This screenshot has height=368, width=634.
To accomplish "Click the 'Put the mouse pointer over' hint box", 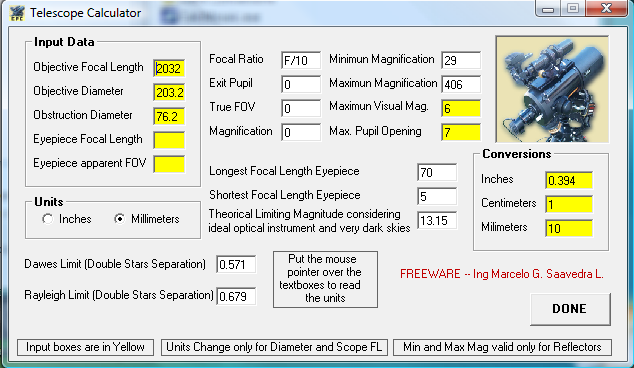I will (325, 279).
